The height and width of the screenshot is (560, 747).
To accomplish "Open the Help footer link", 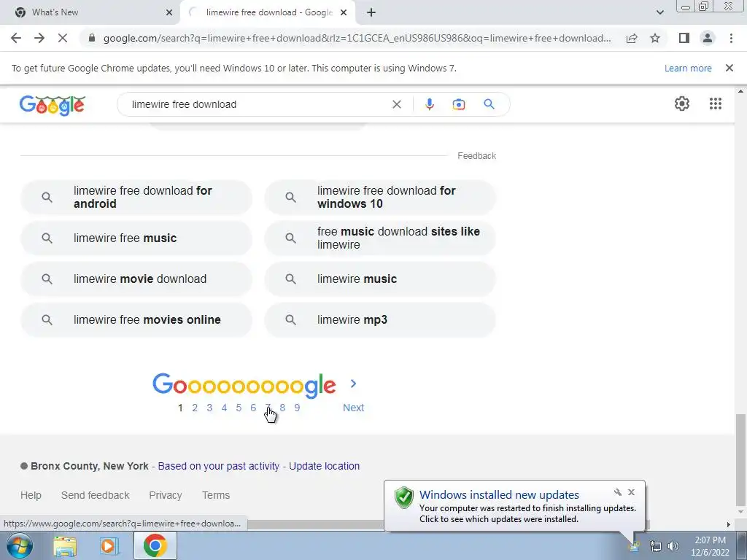I will (31, 495).
